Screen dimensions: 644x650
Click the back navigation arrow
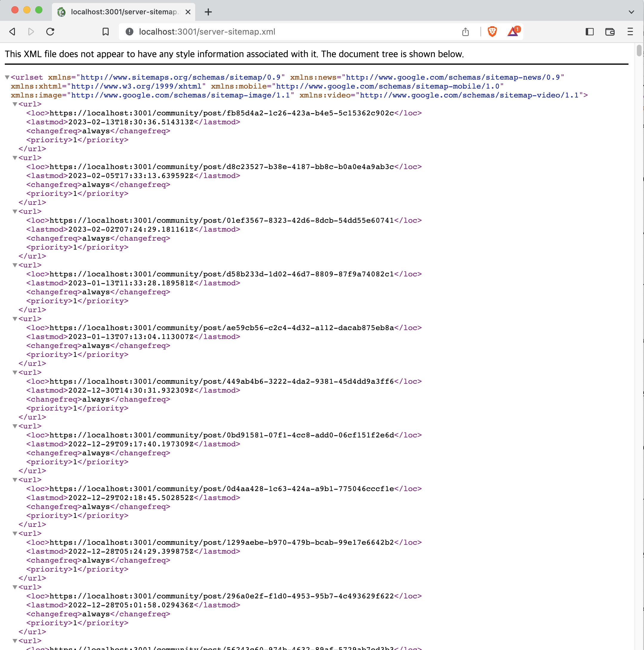point(13,32)
